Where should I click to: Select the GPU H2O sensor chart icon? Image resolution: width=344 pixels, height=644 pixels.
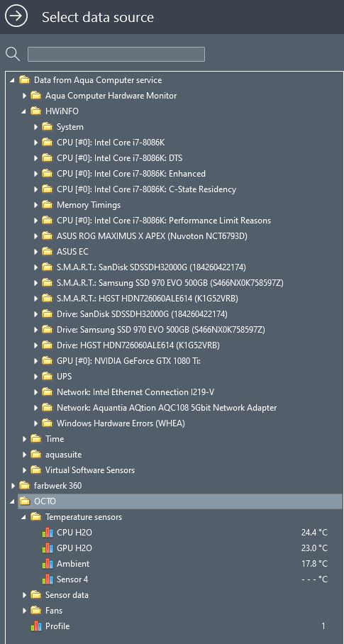pyautogui.click(x=48, y=548)
